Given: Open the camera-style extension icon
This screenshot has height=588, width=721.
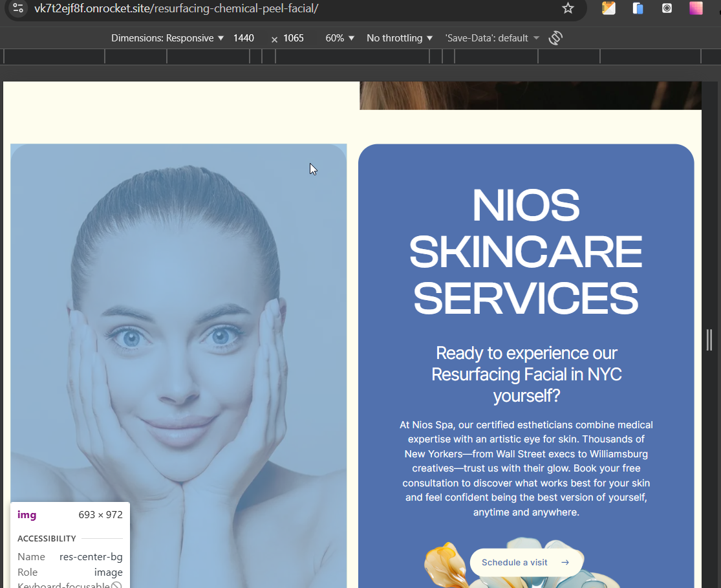Looking at the screenshot, I should pos(667,8).
